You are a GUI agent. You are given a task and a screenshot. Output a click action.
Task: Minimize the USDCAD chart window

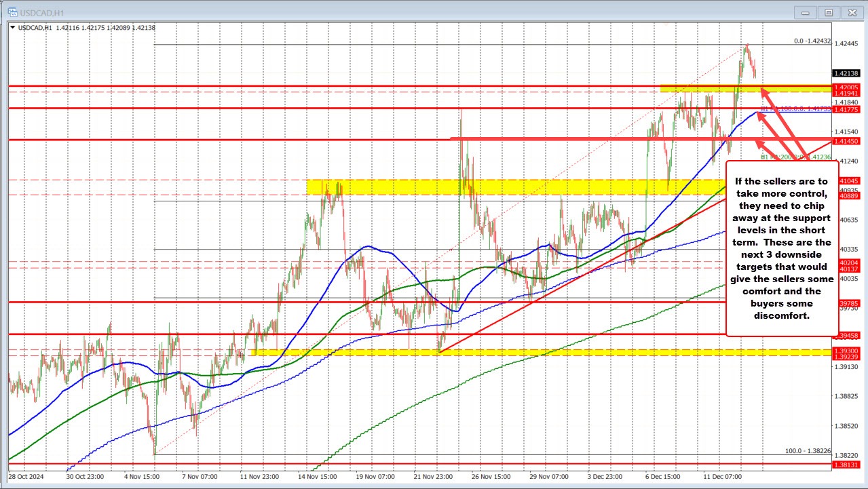(x=804, y=12)
